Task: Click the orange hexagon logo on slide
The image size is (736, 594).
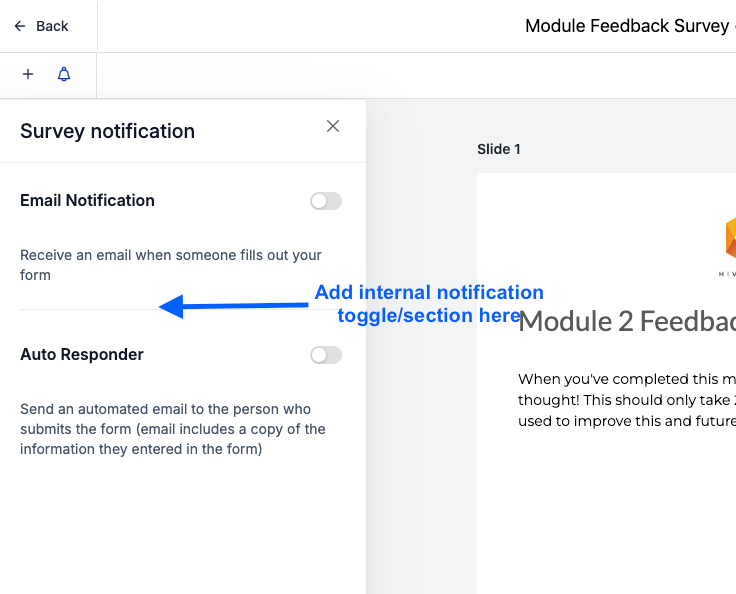Action: click(729, 240)
